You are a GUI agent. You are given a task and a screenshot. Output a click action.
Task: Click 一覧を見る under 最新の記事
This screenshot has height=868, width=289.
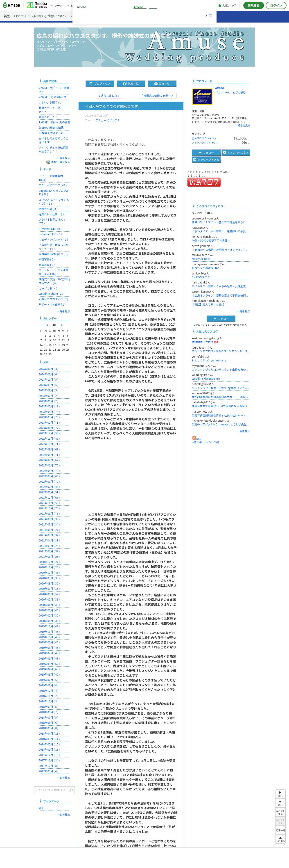pyautogui.click(x=63, y=158)
